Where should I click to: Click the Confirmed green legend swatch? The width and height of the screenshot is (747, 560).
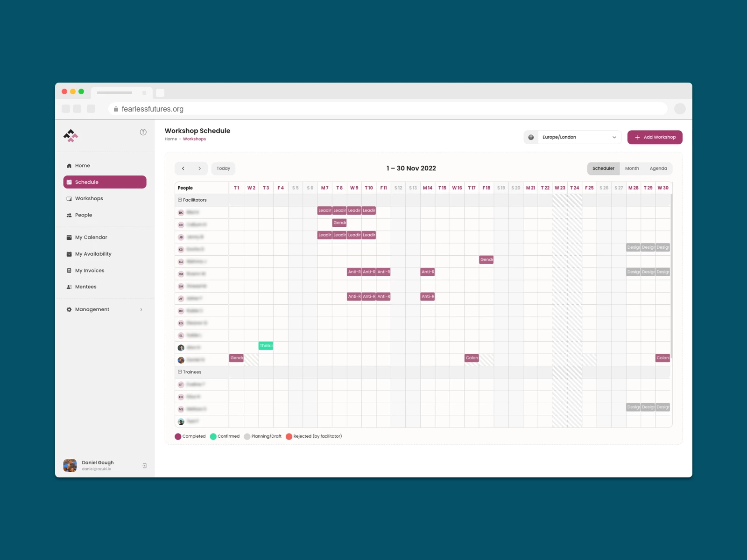213,436
